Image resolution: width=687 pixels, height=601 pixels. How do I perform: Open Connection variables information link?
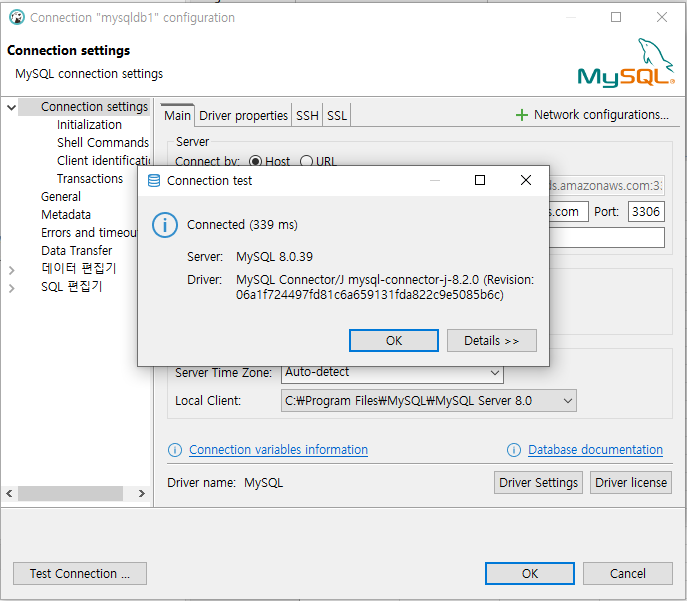coord(278,450)
